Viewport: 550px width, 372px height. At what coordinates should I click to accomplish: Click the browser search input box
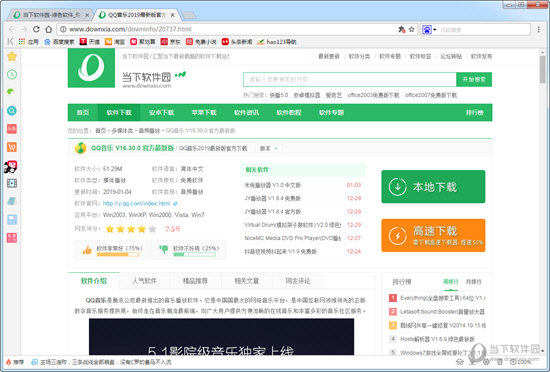coord(484,29)
